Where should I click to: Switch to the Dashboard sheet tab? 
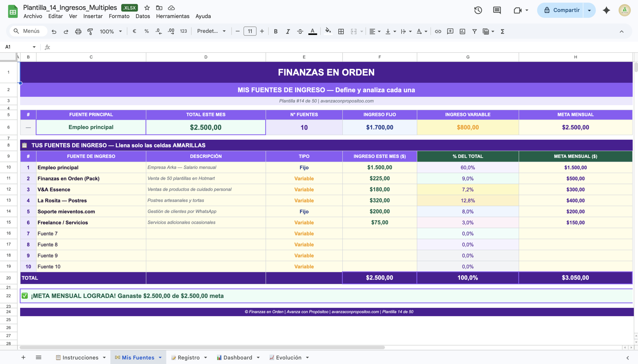coord(238,358)
